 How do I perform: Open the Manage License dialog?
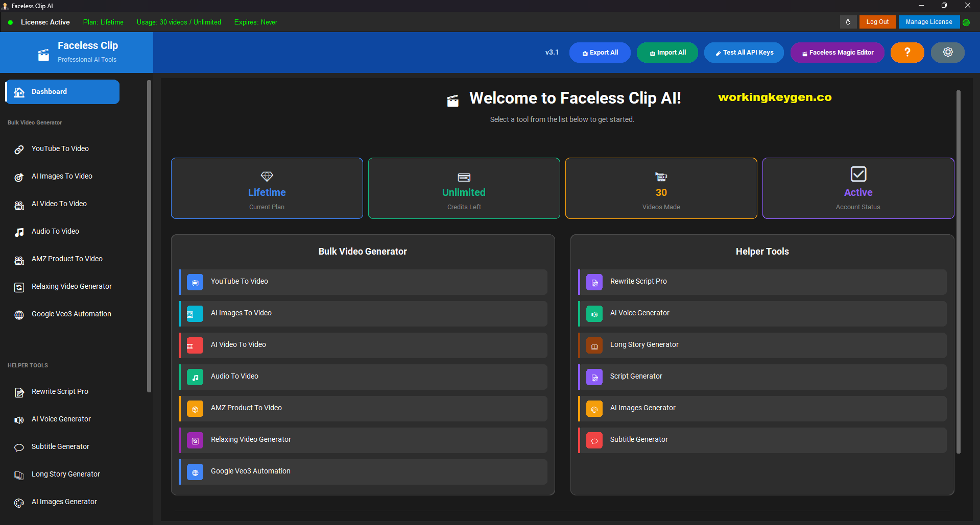928,21
